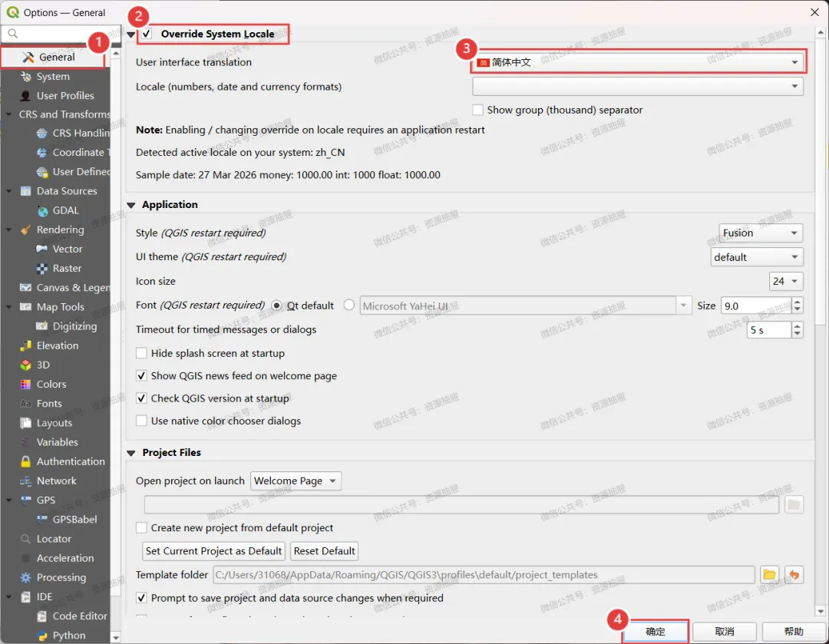The image size is (829, 644).
Task: Open User interface translation dropdown
Action: tap(638, 62)
